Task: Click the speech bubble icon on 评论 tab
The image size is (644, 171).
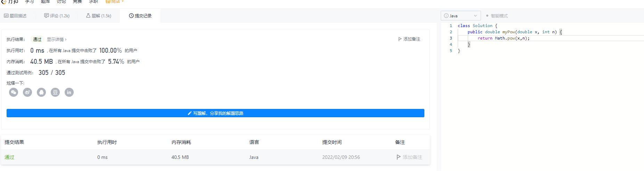Action: pos(47,16)
